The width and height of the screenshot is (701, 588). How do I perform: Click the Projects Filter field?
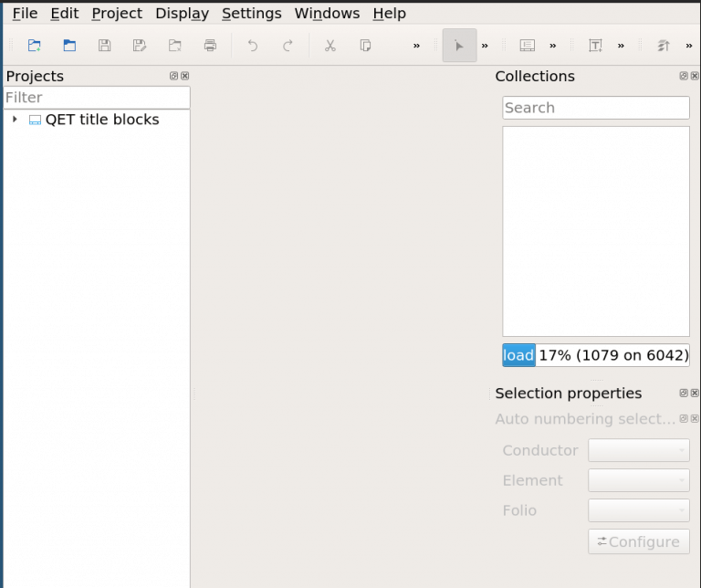pyautogui.click(x=97, y=98)
